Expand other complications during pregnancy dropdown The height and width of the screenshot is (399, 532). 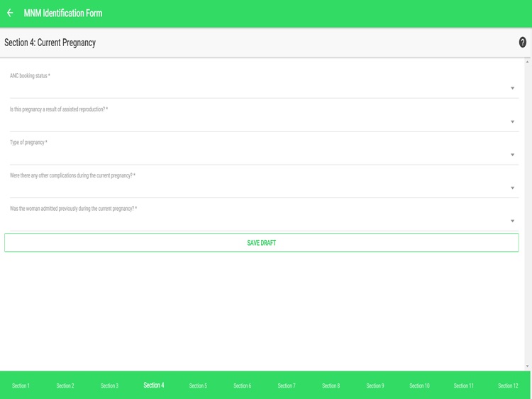click(265, 187)
